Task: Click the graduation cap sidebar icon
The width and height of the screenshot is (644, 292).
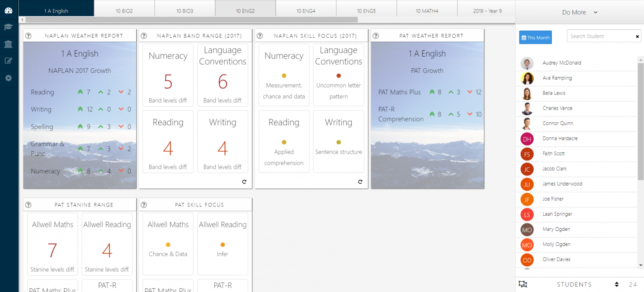Action: 8,27
